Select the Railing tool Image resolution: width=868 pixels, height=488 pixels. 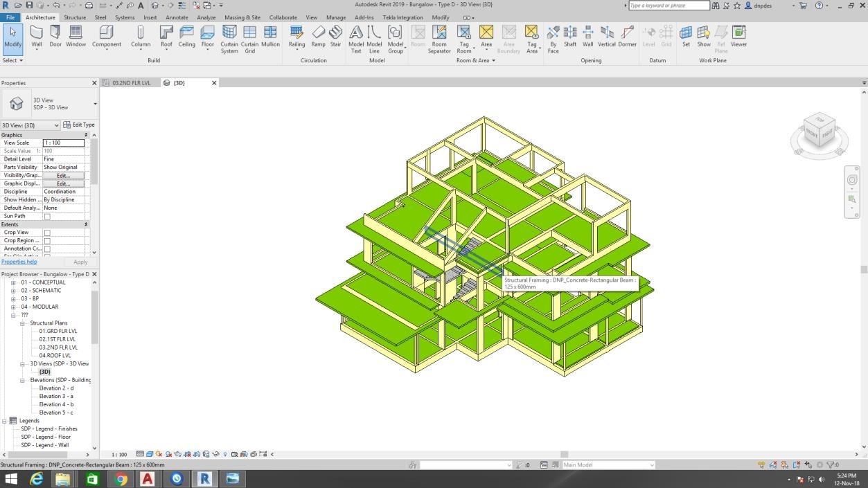tap(296, 36)
